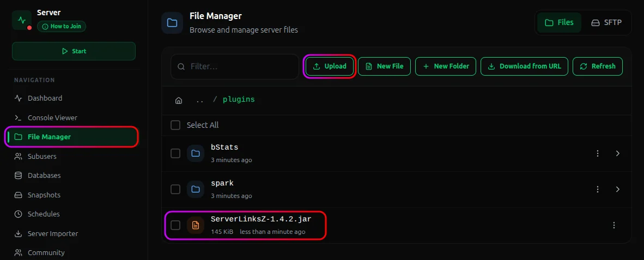Expand spark using its chevron arrow
This screenshot has height=260, width=644.
point(618,189)
